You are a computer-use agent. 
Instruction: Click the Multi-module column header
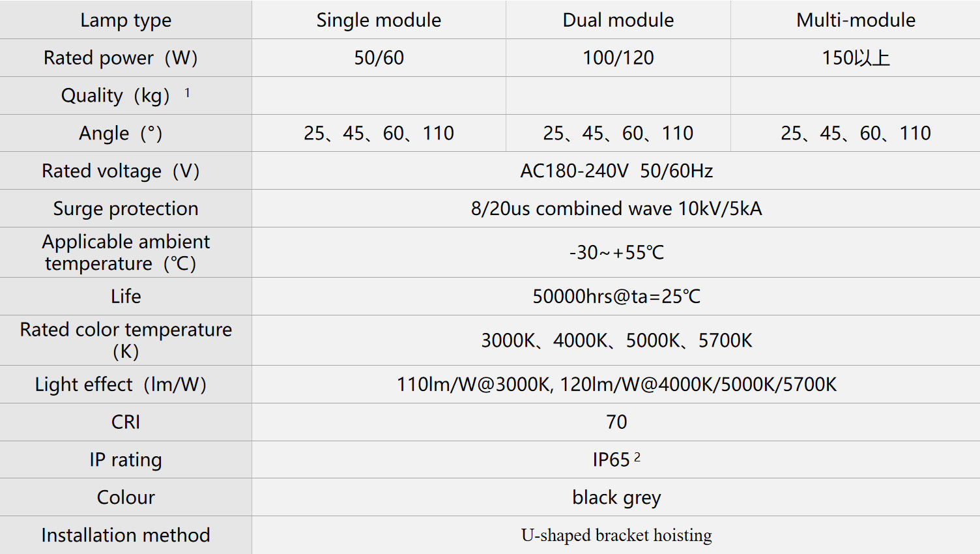tap(856, 20)
